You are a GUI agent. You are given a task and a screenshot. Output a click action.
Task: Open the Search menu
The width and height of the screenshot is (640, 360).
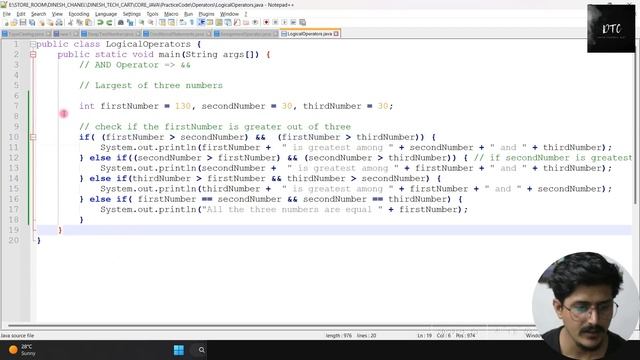coord(38,14)
